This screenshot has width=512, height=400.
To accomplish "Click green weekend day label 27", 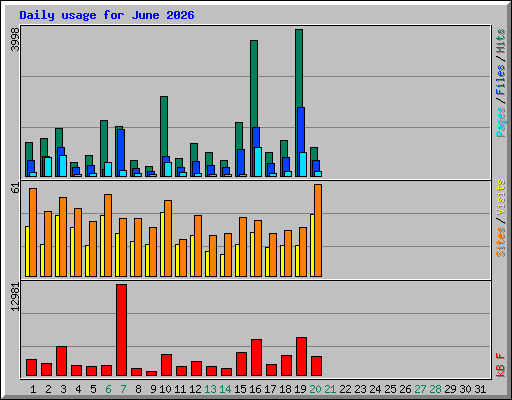I will pyautogui.click(x=420, y=389).
